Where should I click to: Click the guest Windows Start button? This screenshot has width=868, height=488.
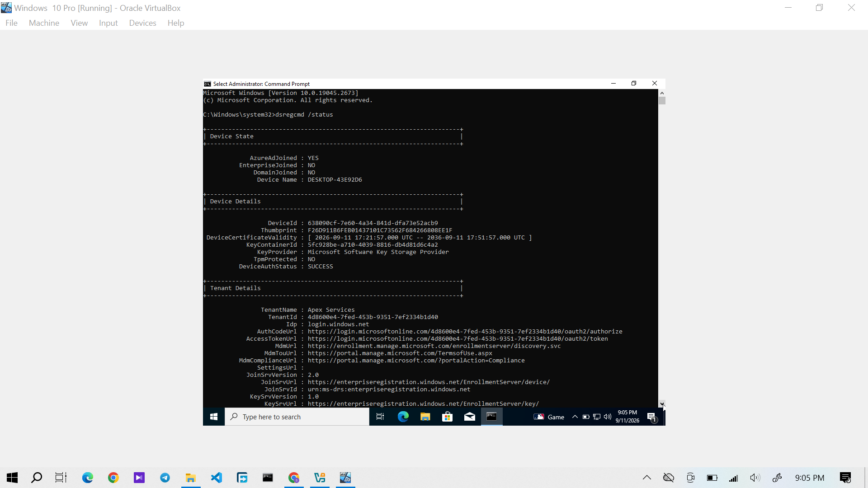click(x=214, y=417)
